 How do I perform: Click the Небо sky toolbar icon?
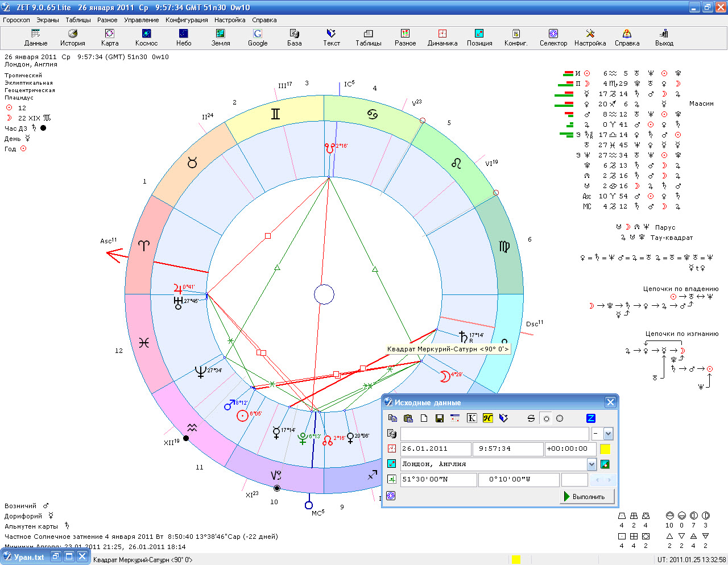[x=183, y=38]
